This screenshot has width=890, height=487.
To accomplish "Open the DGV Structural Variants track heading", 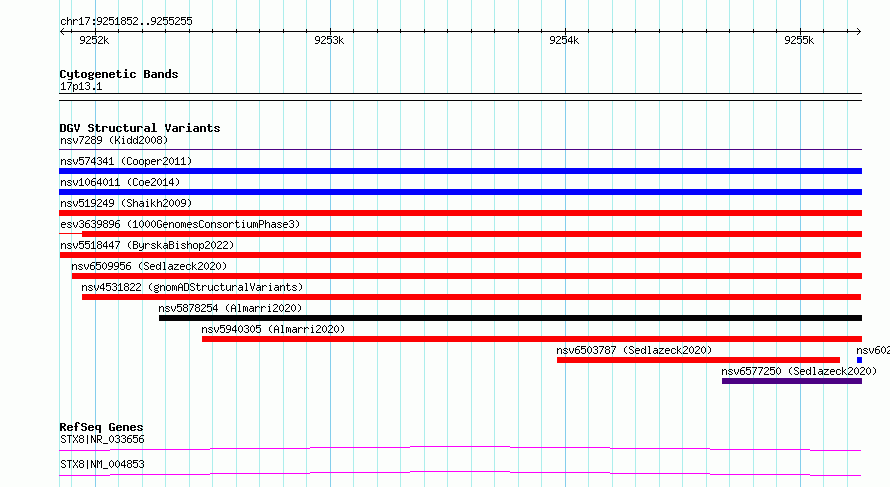I will 140,128.
